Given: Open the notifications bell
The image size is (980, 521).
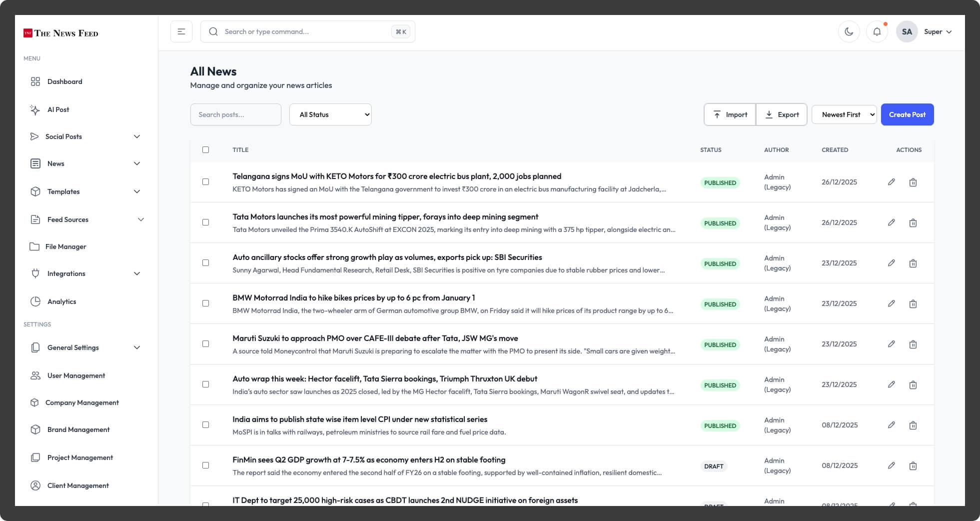Looking at the screenshot, I should pyautogui.click(x=877, y=31).
